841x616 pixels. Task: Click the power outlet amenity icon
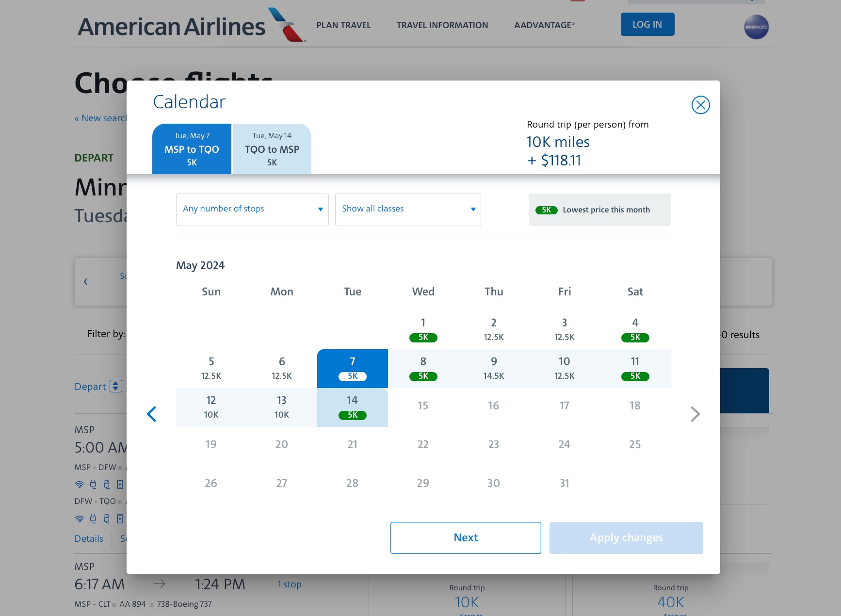tap(93, 484)
